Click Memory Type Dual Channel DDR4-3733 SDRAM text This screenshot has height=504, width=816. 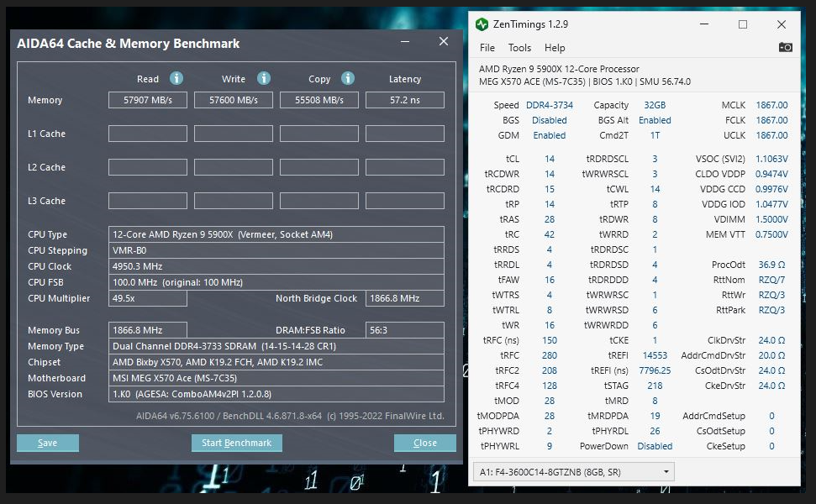pos(276,346)
